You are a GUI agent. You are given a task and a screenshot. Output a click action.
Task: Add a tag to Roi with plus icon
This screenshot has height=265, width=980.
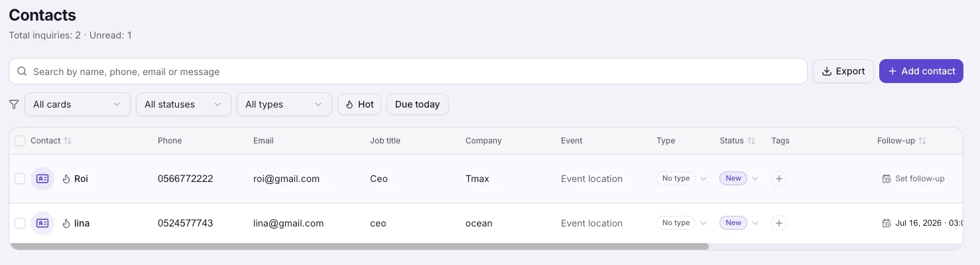tap(779, 179)
